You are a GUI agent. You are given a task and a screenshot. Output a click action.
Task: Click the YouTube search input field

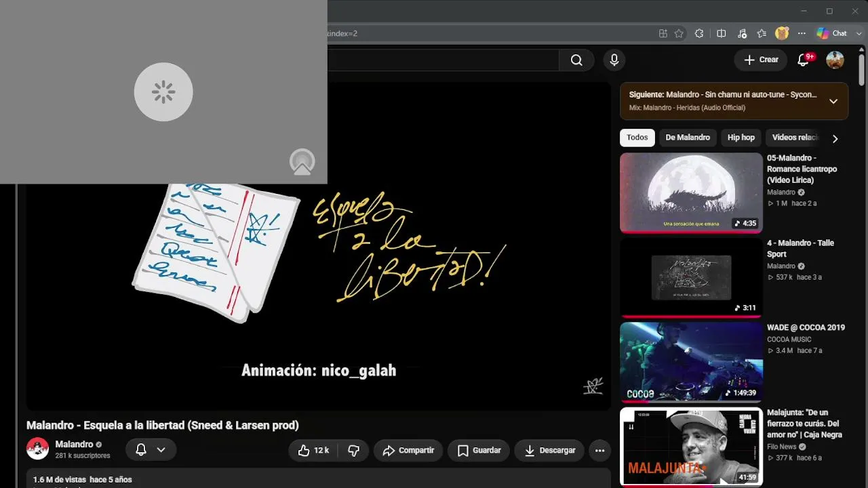[443, 60]
